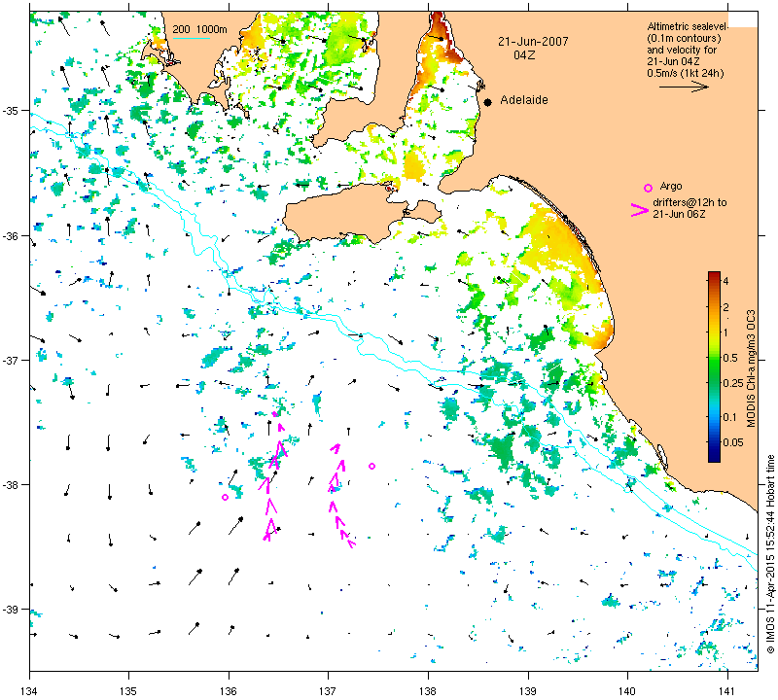Viewport: 778px width, 700px height.
Task: Click the '0.5' value on colorbar
Action: click(730, 358)
